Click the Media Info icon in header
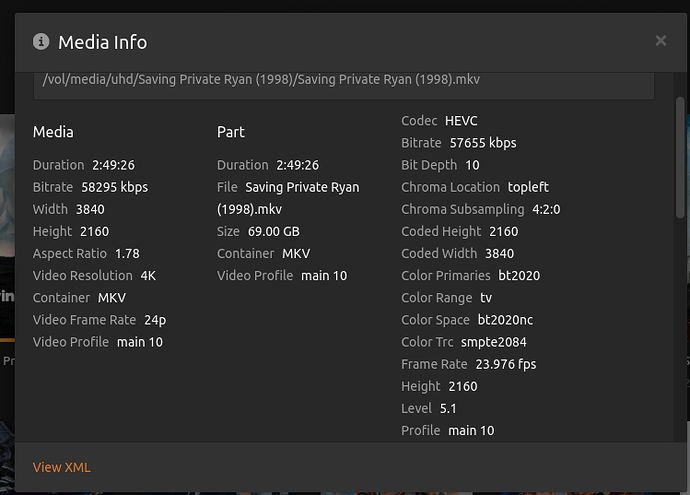The width and height of the screenshot is (690, 495). 41,41
